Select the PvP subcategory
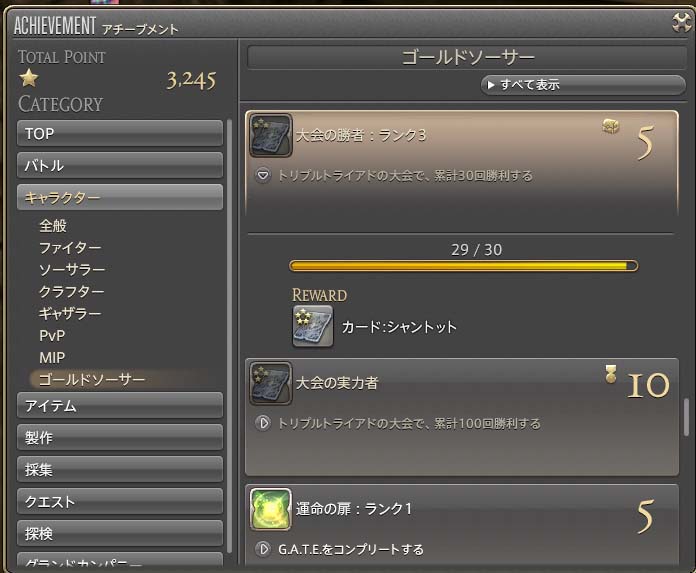The height and width of the screenshot is (573, 696). coord(52,336)
